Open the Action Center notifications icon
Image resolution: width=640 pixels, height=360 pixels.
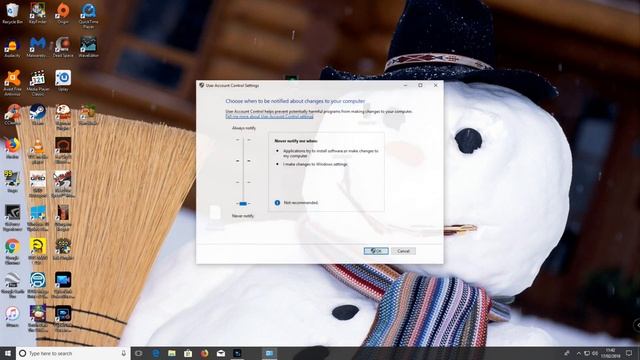[629, 353]
